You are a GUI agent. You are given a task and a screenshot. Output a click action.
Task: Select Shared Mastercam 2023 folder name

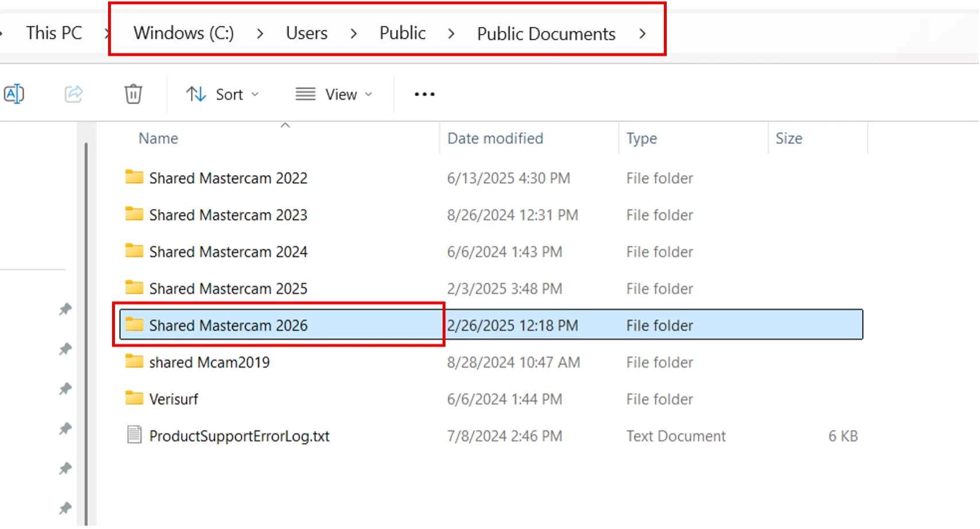coord(228,215)
